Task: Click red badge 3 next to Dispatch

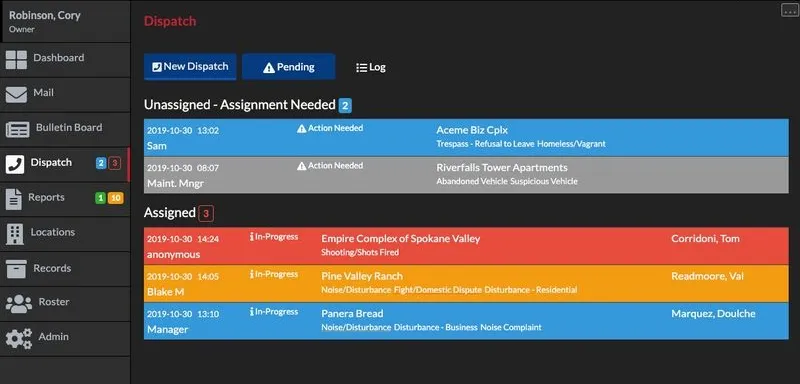Action: (x=115, y=163)
